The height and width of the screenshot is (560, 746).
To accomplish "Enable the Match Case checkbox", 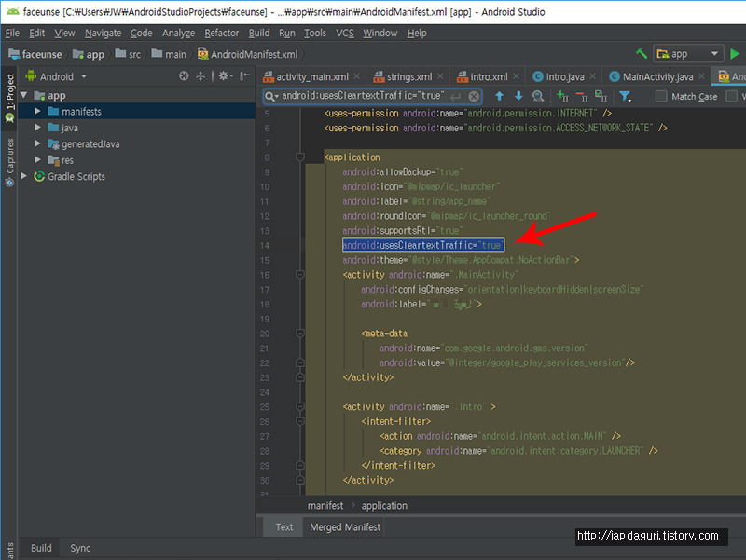I will coord(661,96).
